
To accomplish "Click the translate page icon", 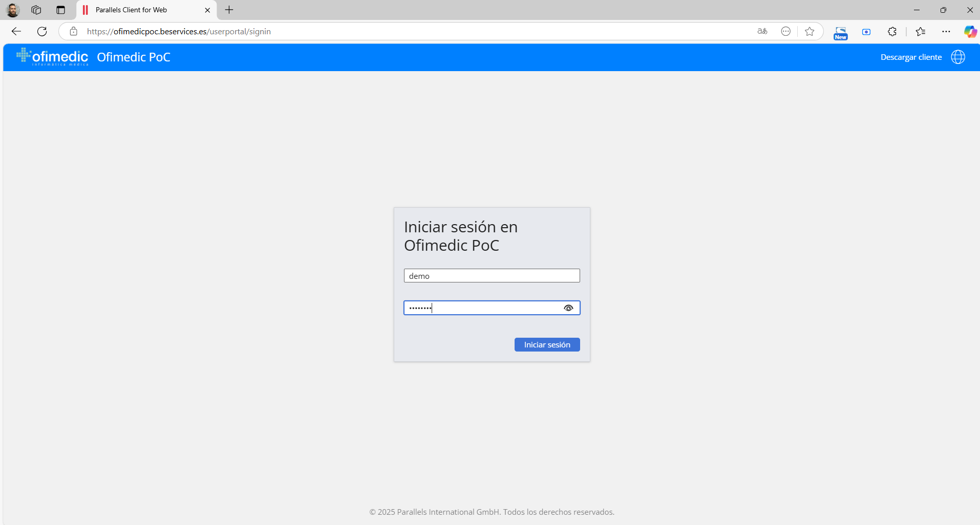I will click(762, 32).
